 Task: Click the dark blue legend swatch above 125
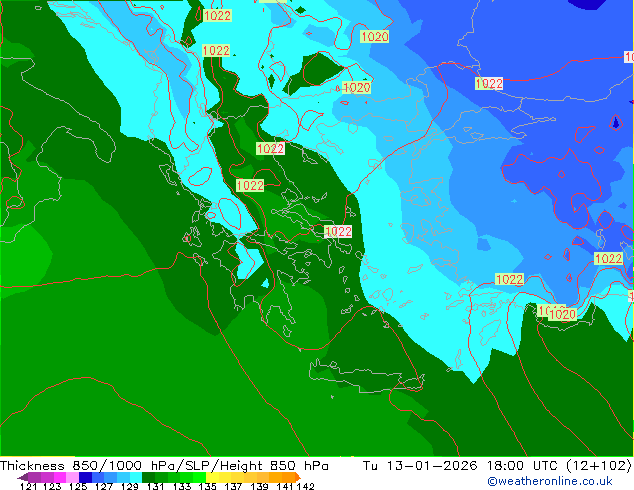pos(85,477)
